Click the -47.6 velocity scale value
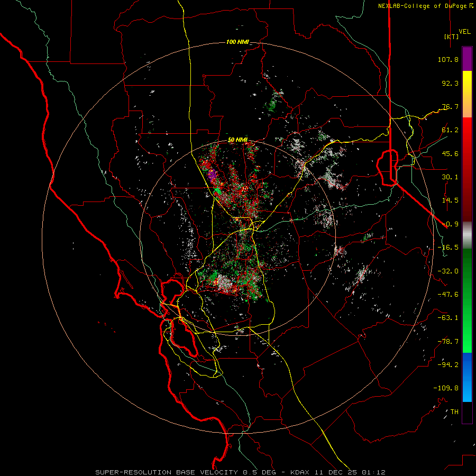Image resolution: width=476 pixels, height=476 pixels. coord(448,295)
